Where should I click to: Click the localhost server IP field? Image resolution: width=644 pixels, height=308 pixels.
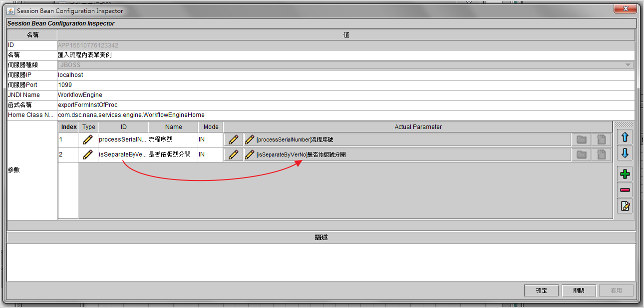click(x=344, y=75)
